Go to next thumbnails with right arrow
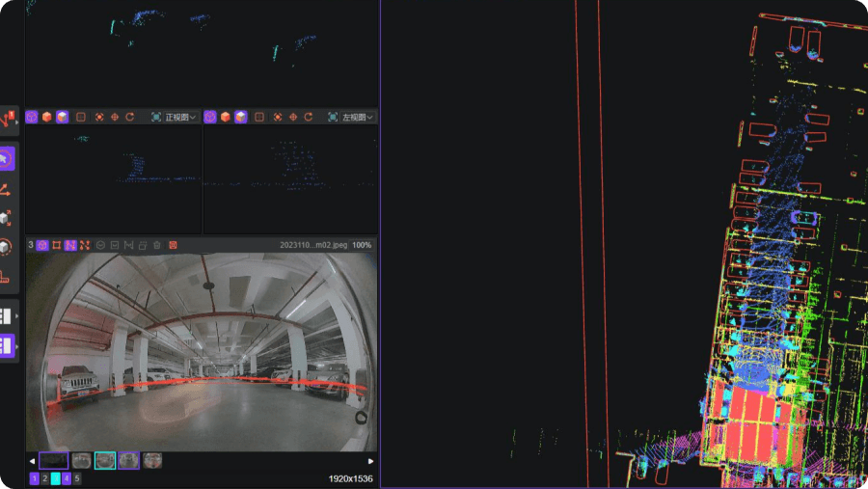Viewport: 868px width, 489px height. [x=370, y=461]
